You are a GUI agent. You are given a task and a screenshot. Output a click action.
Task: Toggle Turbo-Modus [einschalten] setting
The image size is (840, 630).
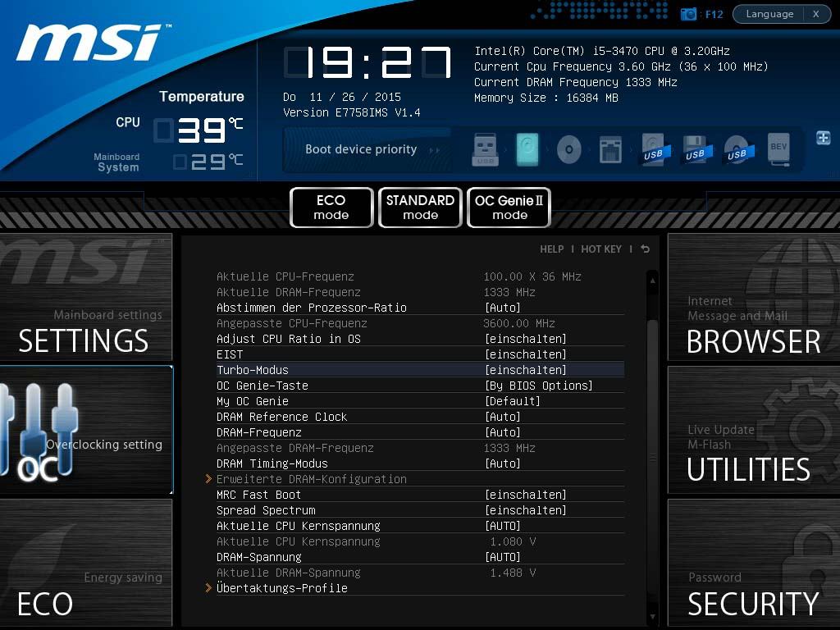(420, 370)
